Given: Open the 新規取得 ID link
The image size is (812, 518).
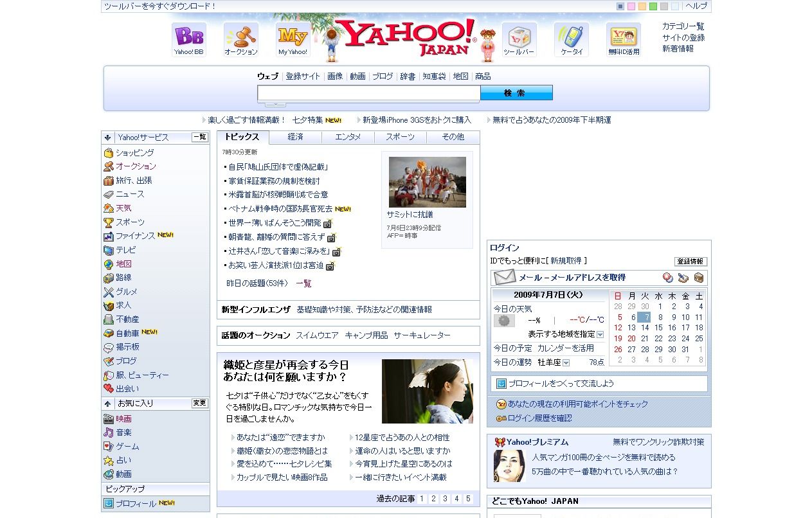Looking at the screenshot, I should coord(566,261).
